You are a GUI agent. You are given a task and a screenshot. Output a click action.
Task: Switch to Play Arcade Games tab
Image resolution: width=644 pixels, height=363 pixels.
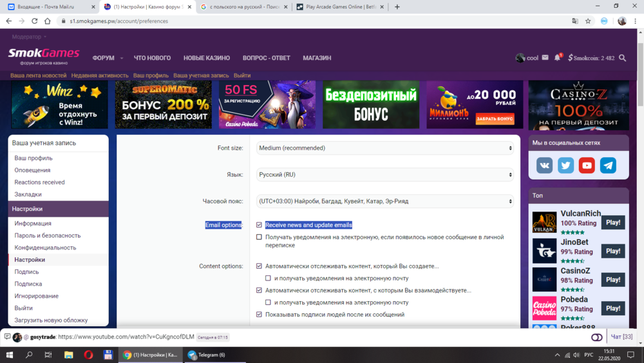coord(341,6)
